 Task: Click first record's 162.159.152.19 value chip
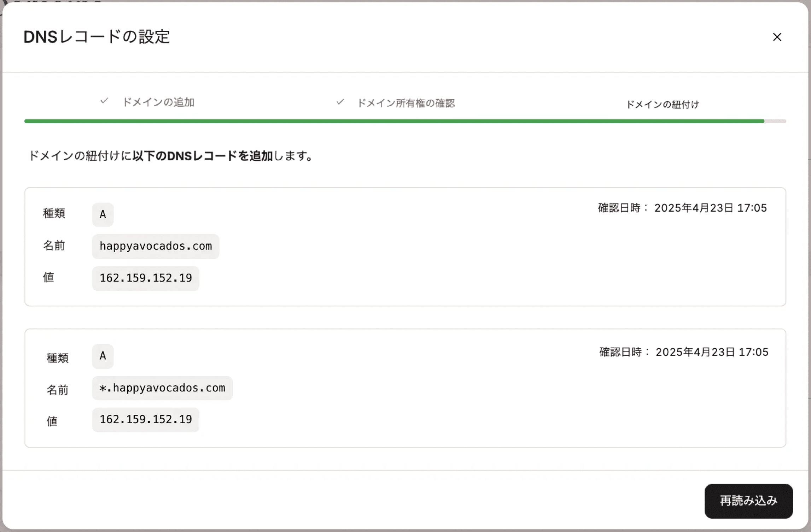(x=146, y=278)
